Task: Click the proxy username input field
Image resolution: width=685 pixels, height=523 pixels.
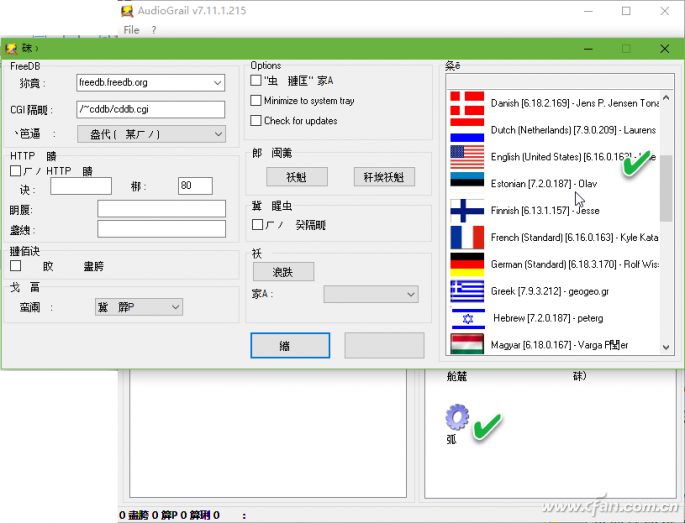Action: (x=162, y=209)
